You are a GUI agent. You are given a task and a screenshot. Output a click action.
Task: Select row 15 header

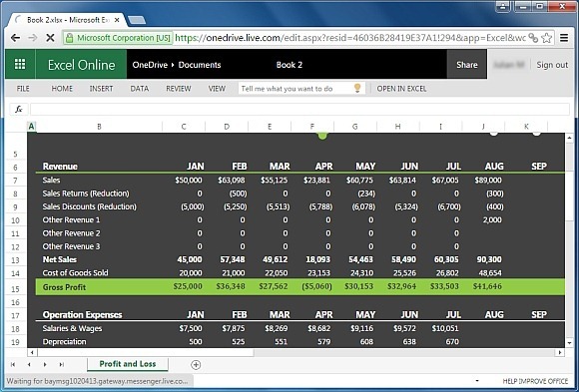coord(15,288)
